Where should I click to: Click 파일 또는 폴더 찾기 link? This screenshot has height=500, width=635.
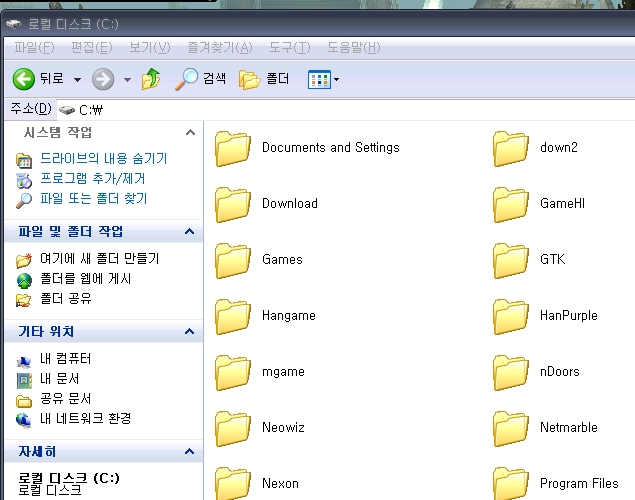point(94,198)
